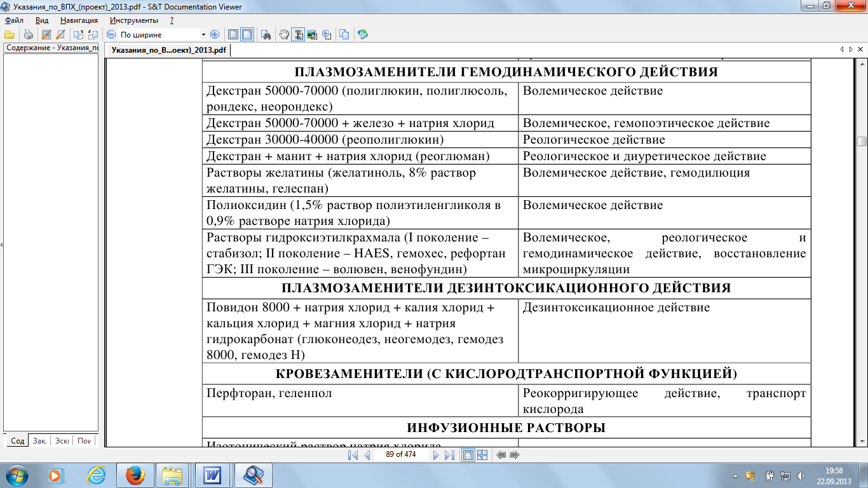Click the copy pages icon

(344, 34)
